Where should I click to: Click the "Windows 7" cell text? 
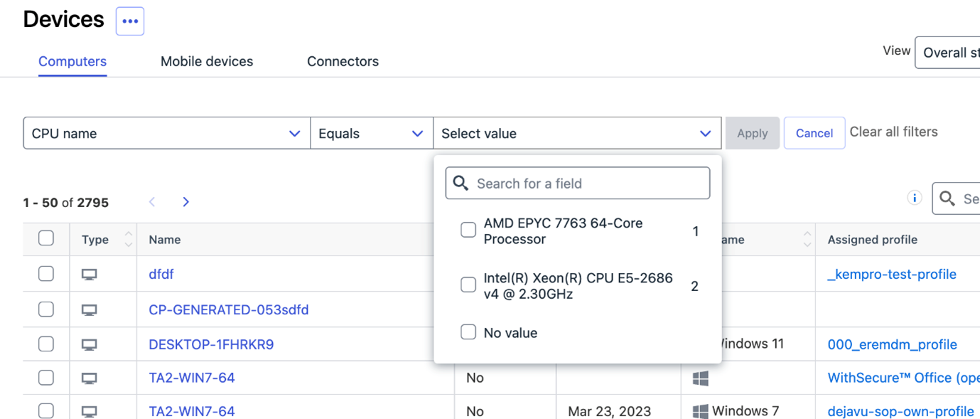pyautogui.click(x=745, y=411)
